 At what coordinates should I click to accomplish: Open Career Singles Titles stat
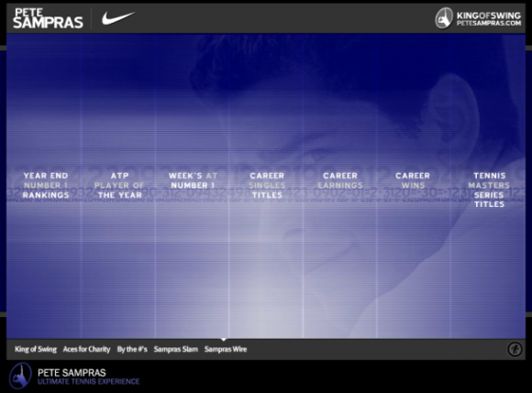coord(267,185)
